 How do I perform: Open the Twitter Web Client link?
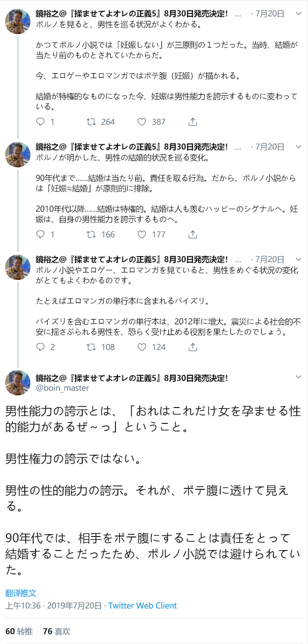[x=143, y=605]
